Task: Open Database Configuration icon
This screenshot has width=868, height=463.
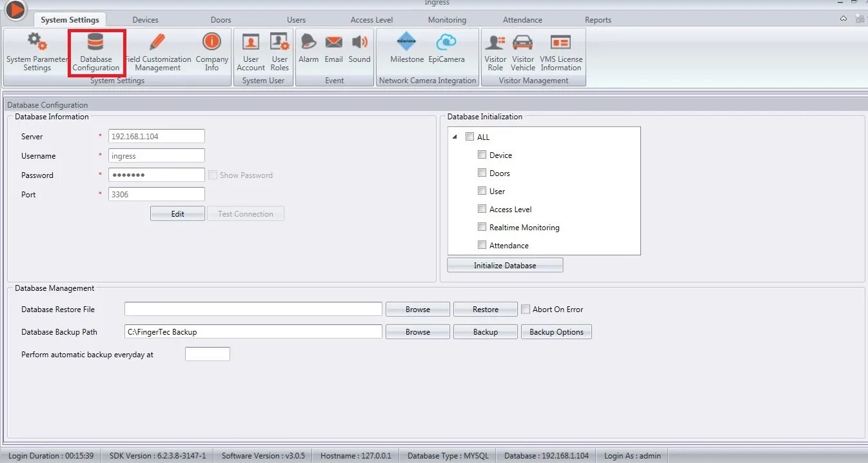Action: click(95, 43)
